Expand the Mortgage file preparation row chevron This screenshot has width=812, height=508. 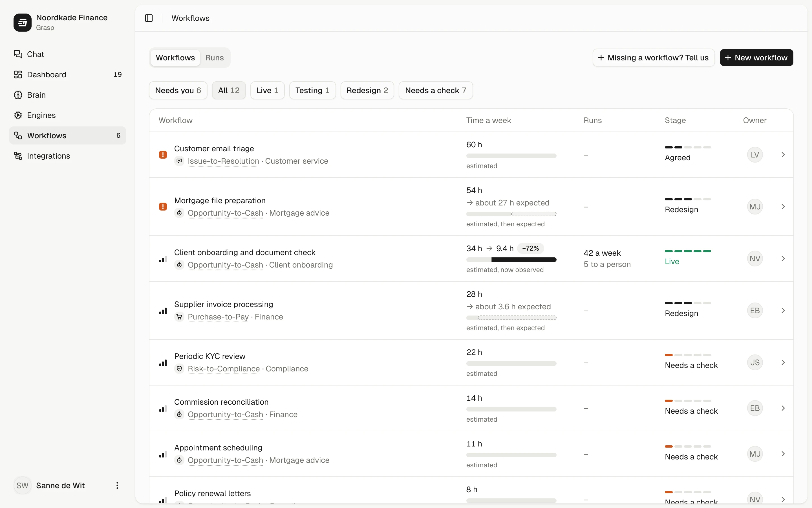click(x=783, y=207)
